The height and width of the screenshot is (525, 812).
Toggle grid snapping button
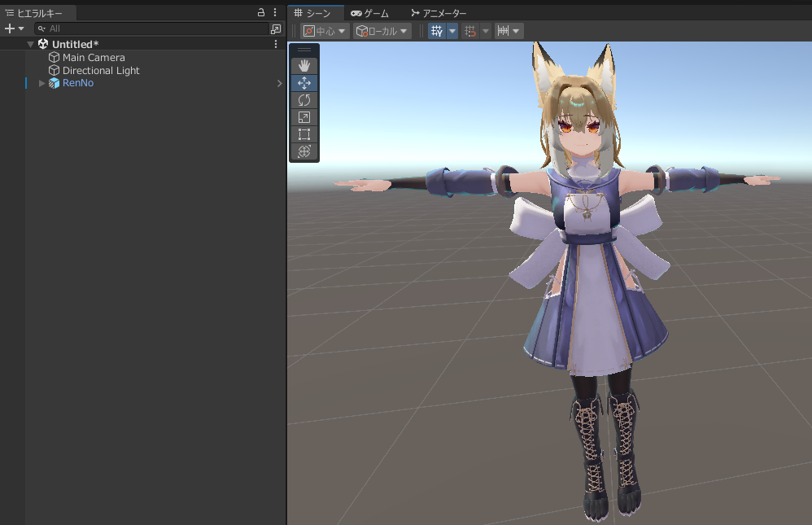coord(470,31)
